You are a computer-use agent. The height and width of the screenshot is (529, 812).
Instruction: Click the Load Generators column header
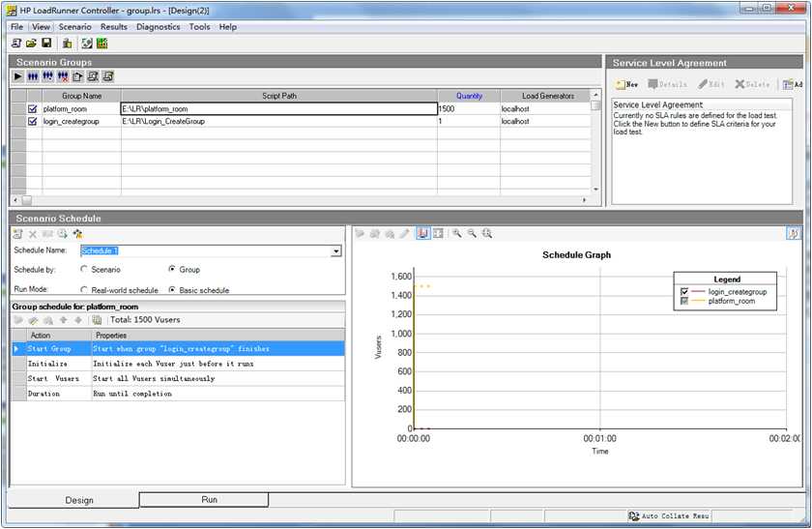(x=545, y=96)
